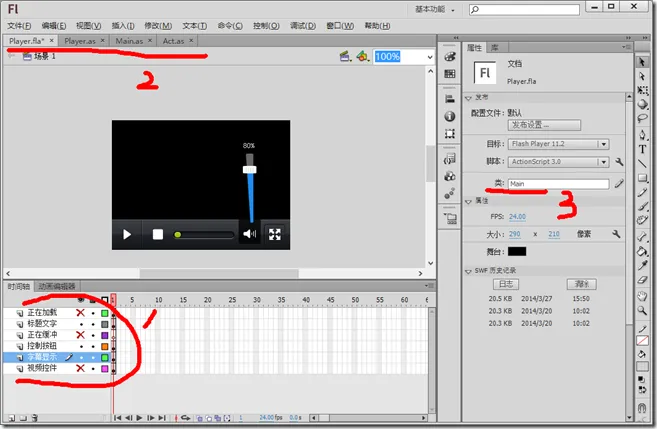Click the play button on the video player

pyautogui.click(x=127, y=234)
